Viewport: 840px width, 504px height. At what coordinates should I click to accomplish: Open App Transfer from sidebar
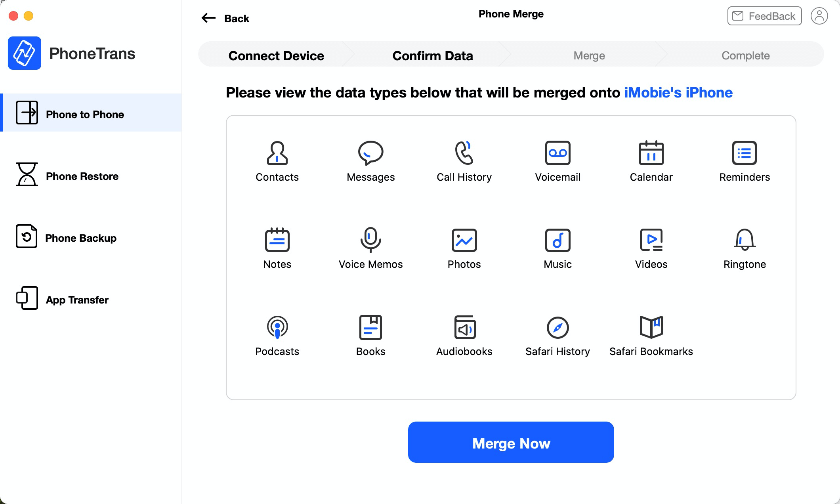77,300
